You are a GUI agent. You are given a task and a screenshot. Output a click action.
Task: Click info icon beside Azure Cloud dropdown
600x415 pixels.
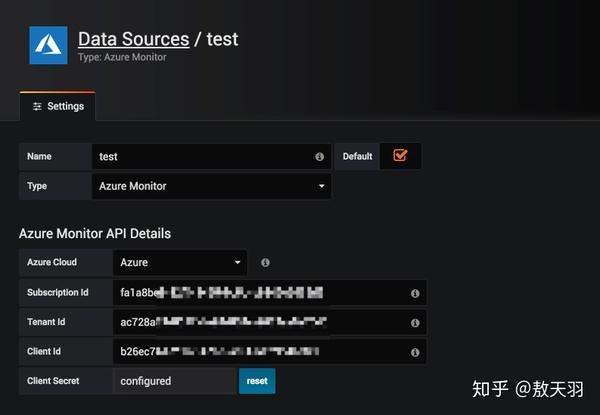[x=265, y=263]
